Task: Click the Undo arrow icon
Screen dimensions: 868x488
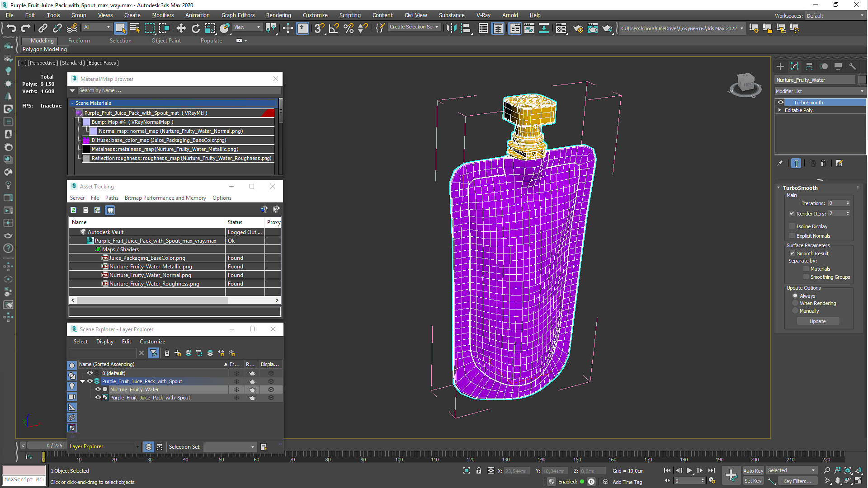Action: 11,28
